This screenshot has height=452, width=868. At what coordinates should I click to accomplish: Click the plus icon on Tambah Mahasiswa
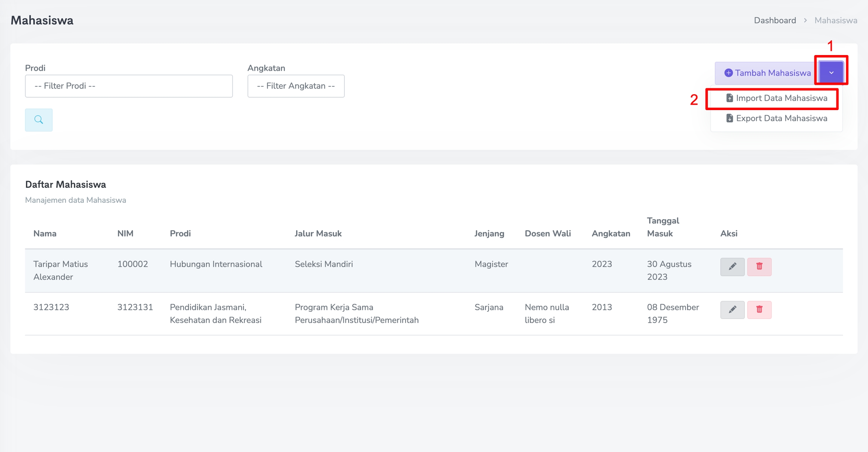coord(728,73)
